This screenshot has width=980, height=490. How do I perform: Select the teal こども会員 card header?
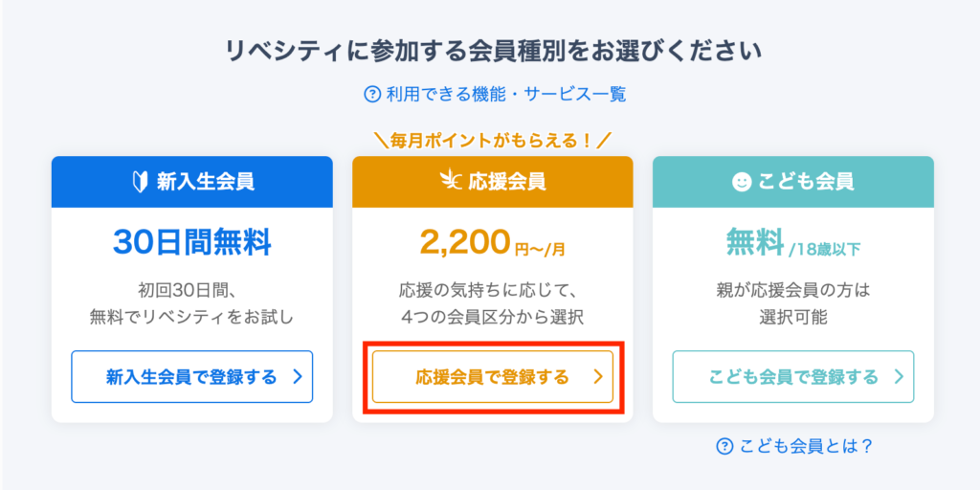click(793, 182)
